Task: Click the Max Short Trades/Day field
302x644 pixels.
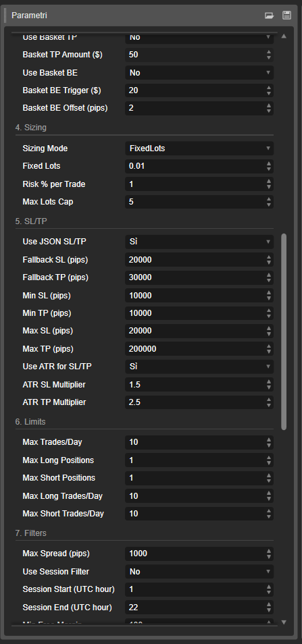Action: [199, 514]
